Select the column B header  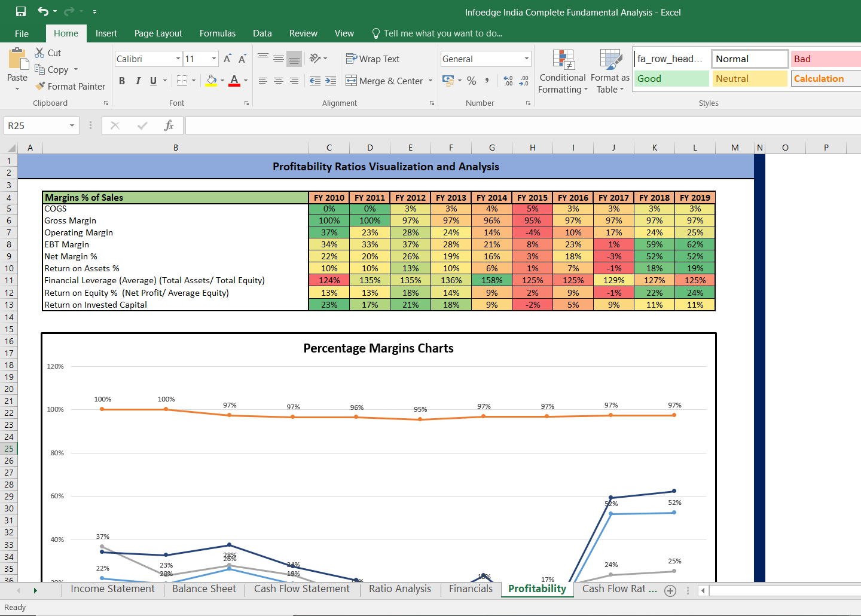tap(176, 148)
